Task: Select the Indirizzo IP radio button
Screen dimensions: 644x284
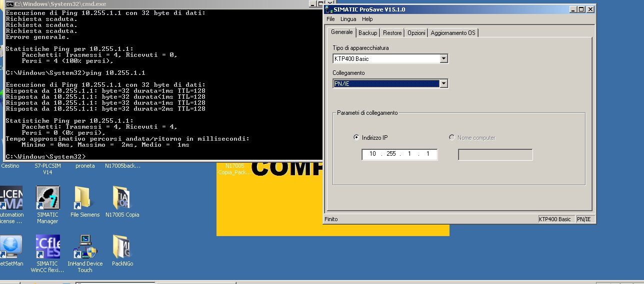Action: coord(356,138)
